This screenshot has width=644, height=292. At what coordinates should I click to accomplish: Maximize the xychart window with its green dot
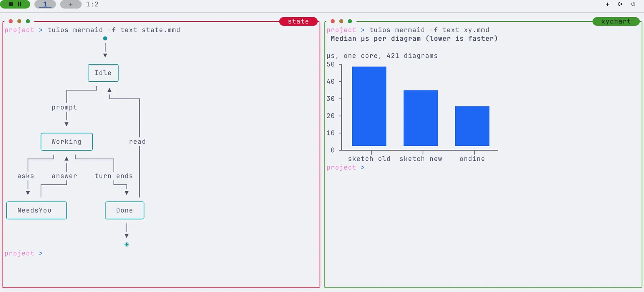pos(350,21)
